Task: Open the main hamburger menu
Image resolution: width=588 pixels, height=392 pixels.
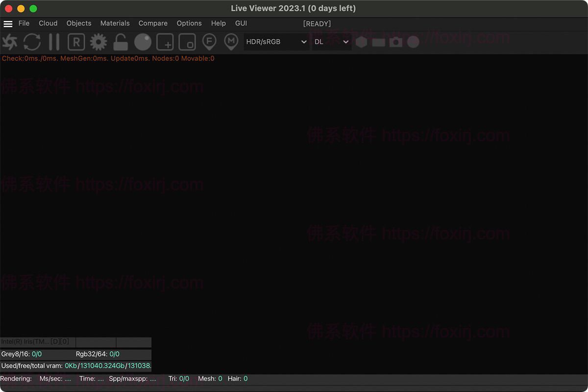Action: (x=8, y=23)
